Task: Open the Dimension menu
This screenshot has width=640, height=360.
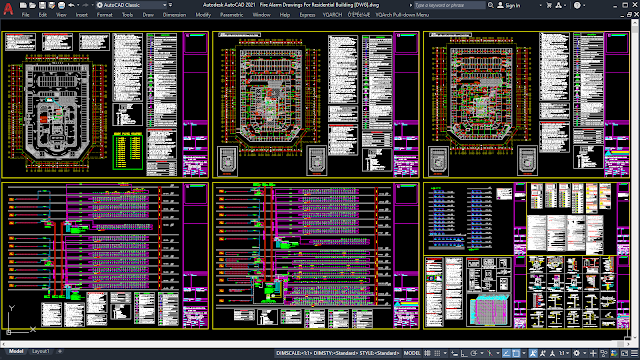Action: tap(174, 15)
